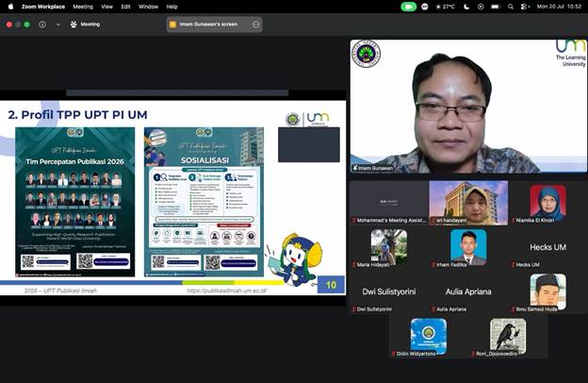The height and width of the screenshot is (383, 588).
Task: Click the dark hidden box on the slide
Action: [309, 144]
